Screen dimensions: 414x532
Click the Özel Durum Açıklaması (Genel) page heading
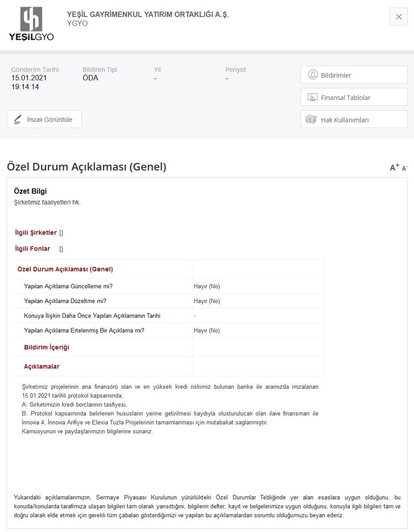[x=87, y=167]
